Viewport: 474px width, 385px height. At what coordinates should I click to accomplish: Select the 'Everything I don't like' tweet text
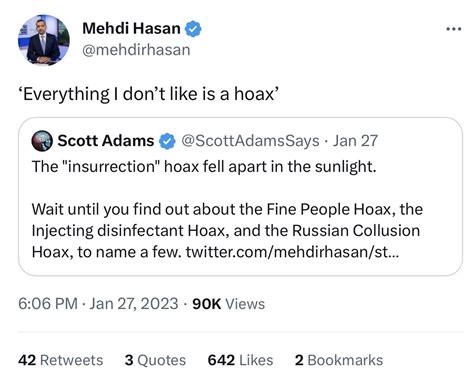[x=149, y=94]
